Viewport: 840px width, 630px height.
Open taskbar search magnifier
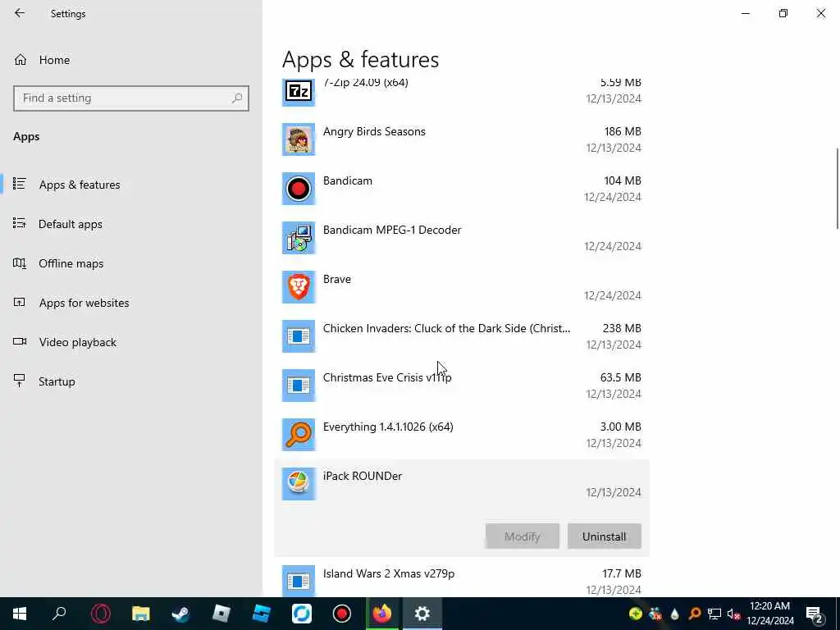tap(59, 614)
